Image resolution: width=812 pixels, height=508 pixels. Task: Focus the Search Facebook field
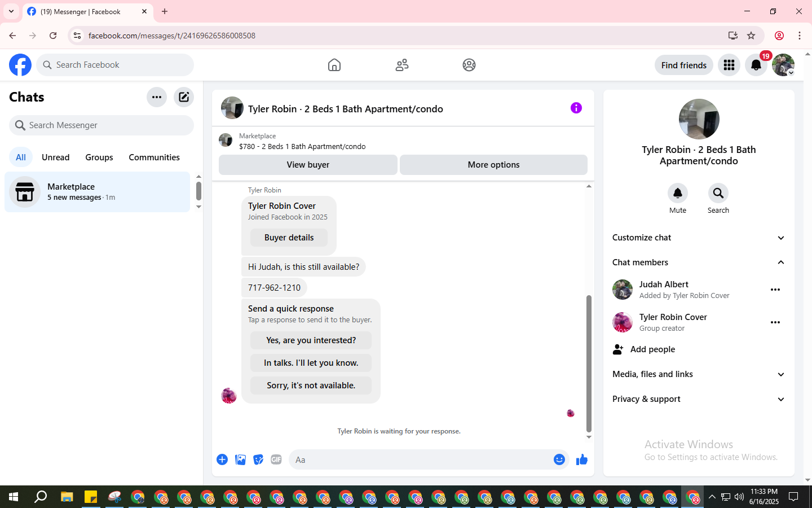pyautogui.click(x=115, y=65)
